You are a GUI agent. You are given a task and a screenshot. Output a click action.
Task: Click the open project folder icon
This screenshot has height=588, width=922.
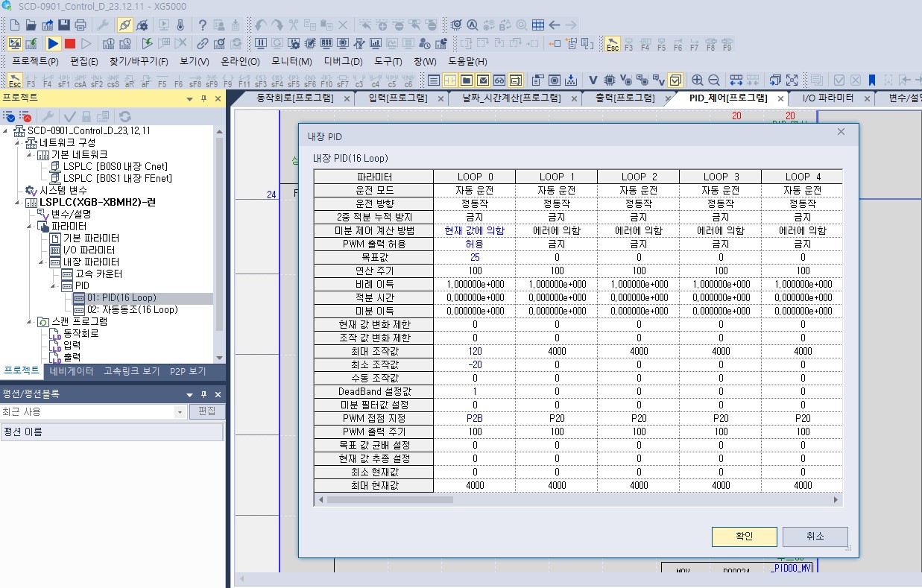pos(31,25)
